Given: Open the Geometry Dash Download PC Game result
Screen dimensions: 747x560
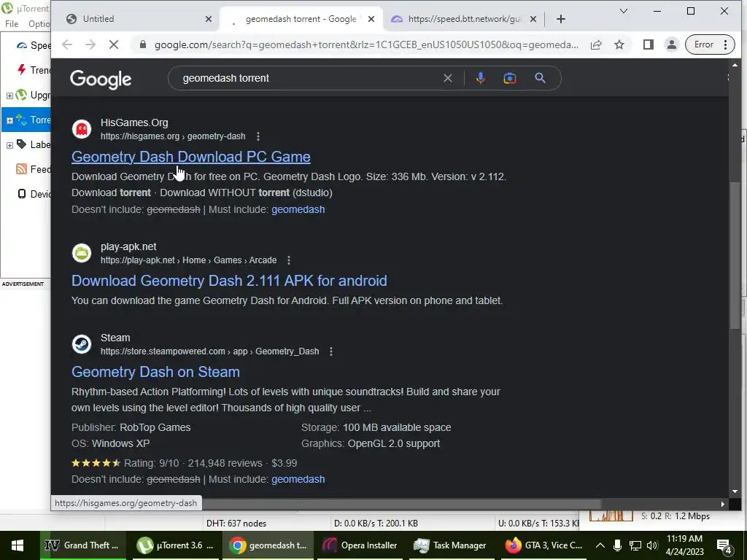Looking at the screenshot, I should pyautogui.click(x=190, y=157).
